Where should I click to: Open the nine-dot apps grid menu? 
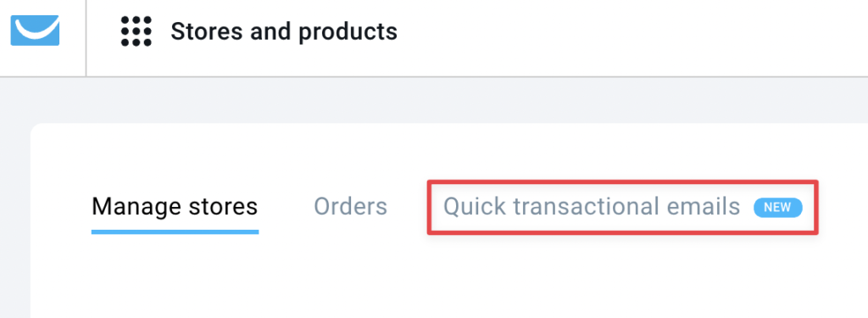136,31
